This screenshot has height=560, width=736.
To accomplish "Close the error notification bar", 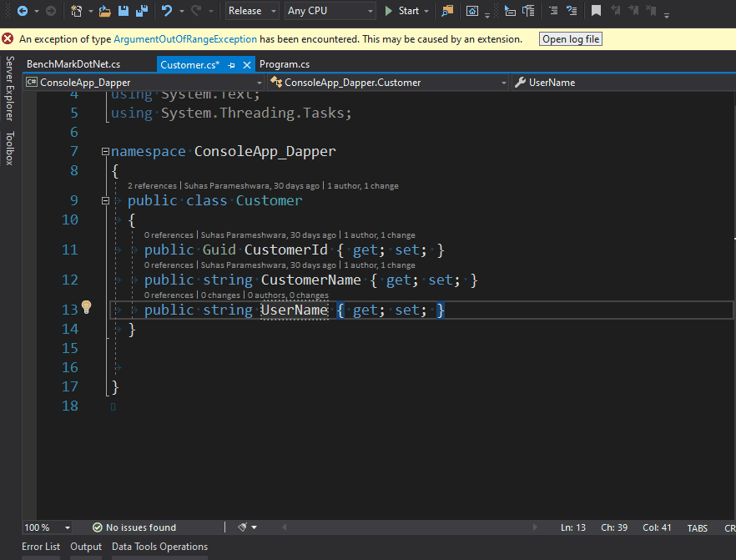I will point(8,39).
